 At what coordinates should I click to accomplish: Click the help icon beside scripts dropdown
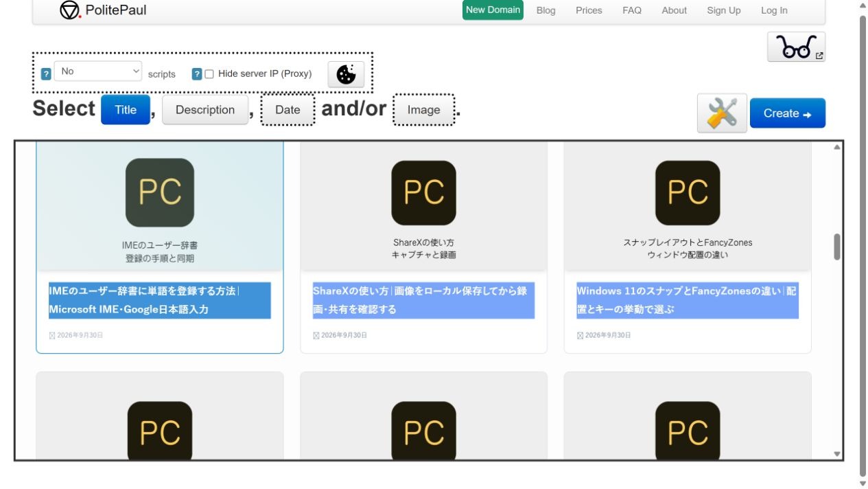(x=46, y=74)
